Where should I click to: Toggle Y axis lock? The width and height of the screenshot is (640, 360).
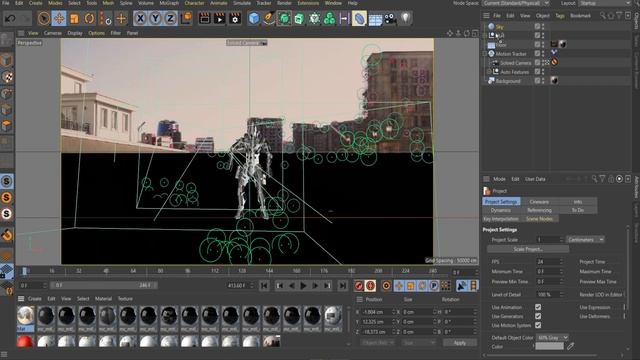click(156, 18)
